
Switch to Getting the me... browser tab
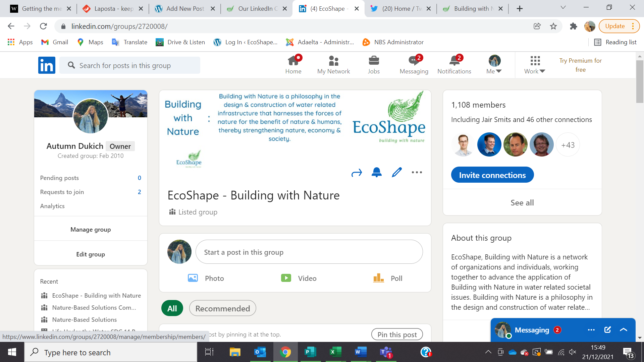41,9
